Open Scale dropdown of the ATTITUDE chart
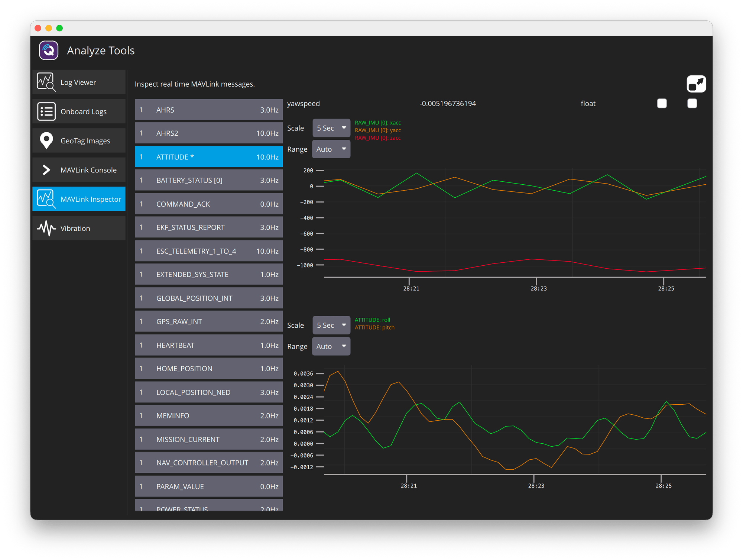Viewport: 743px width, 560px height. (x=331, y=325)
